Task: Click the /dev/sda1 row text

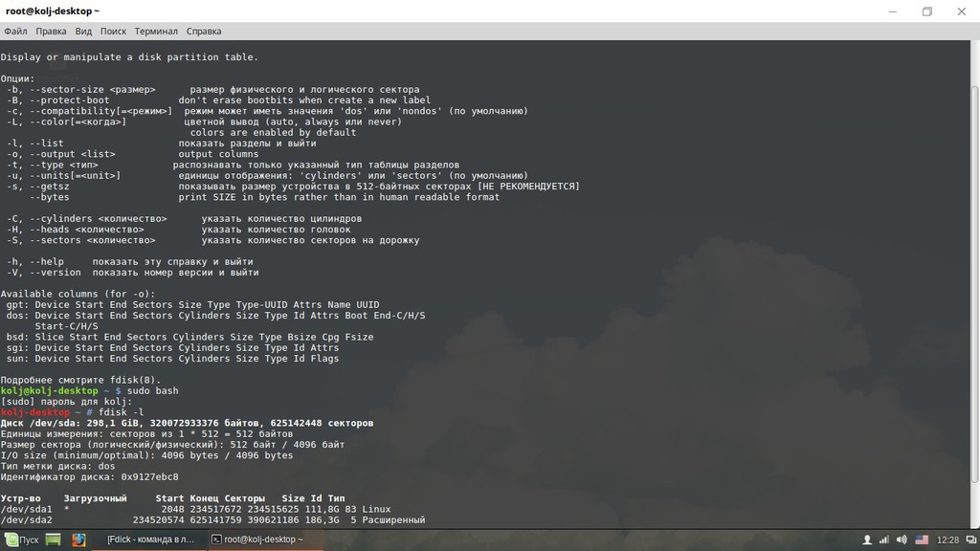Action: (195, 509)
